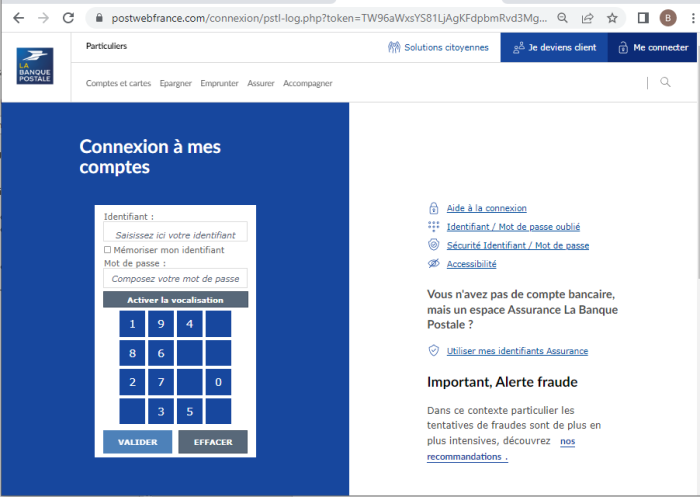This screenshot has height=497, width=700.
Task: Select keypad digit 3
Action: 161,411
